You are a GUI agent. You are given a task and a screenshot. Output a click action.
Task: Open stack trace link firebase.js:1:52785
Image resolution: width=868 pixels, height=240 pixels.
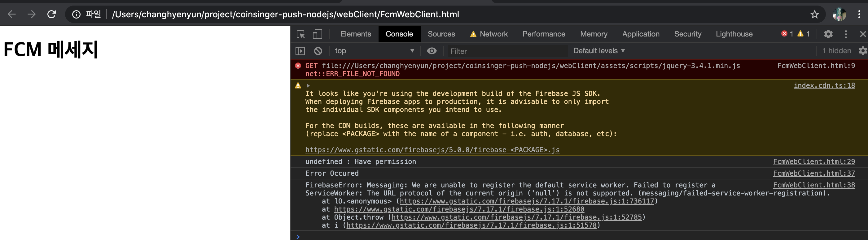point(516,217)
